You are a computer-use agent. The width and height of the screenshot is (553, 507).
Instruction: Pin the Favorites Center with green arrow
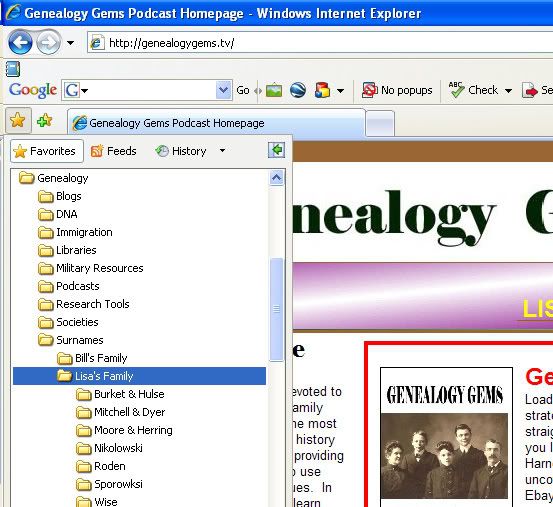coord(276,150)
